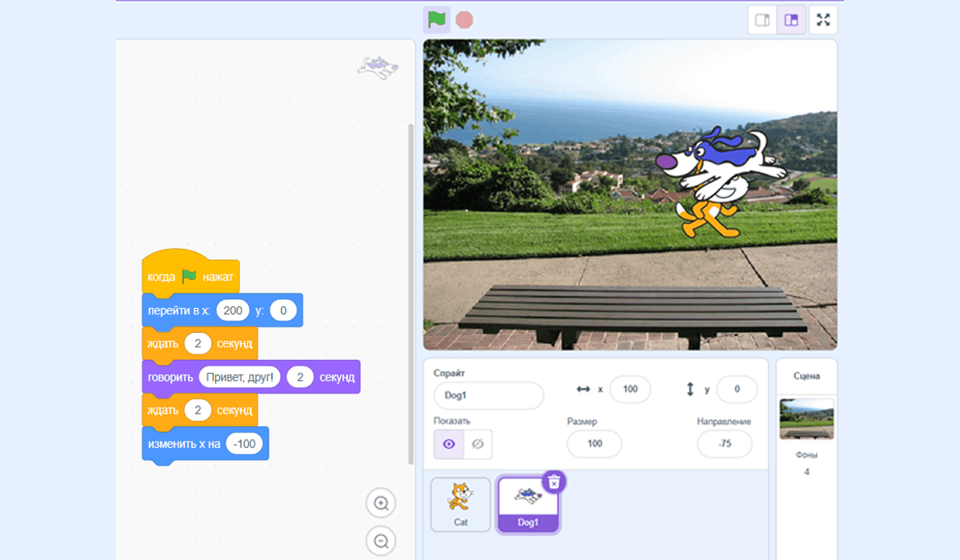Zoom out the script workspace
960x560 pixels.
[381, 540]
